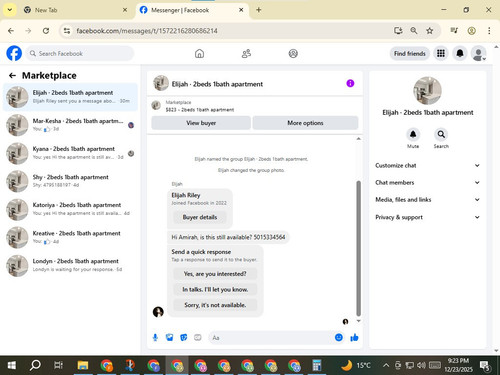This screenshot has height=375, width=500.
Task: Reload the Messenger page
Action: click(46, 31)
